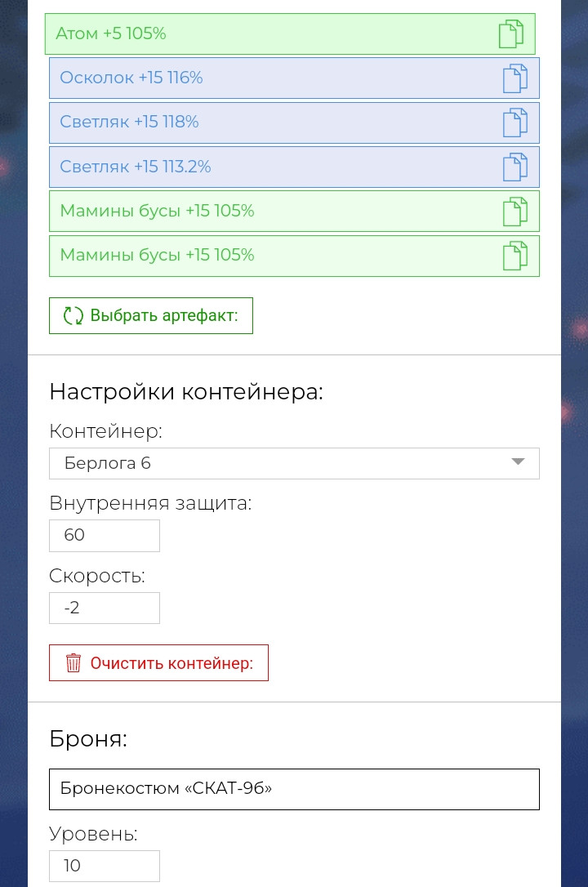The width and height of the screenshot is (588, 887).
Task: Duplicate the second Мамины бусы artifact
Action: [514, 256]
